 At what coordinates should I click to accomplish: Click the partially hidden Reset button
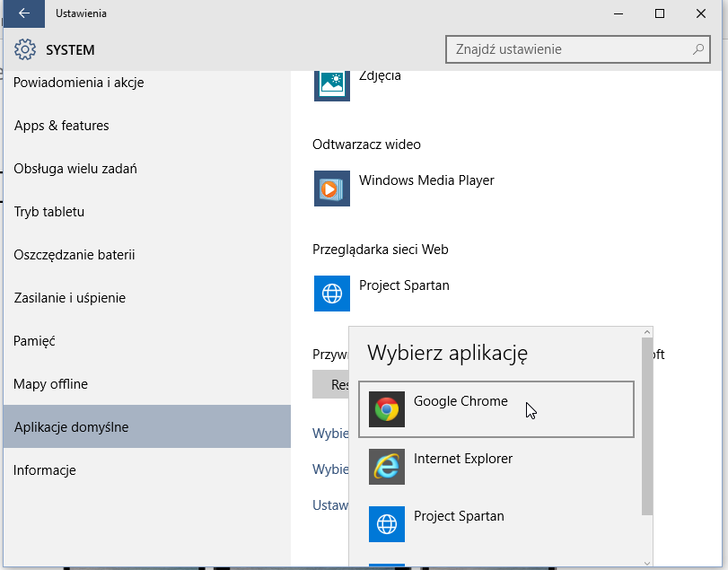point(330,384)
